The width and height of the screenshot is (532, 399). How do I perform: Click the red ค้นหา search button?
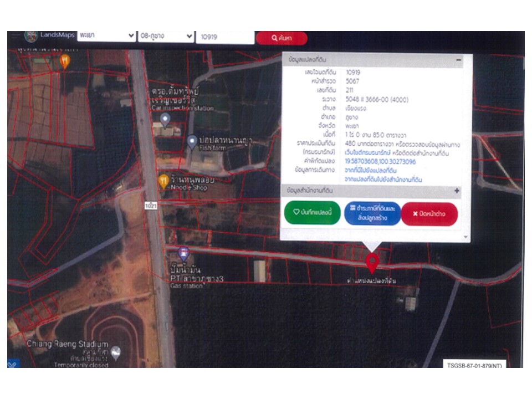[282, 38]
